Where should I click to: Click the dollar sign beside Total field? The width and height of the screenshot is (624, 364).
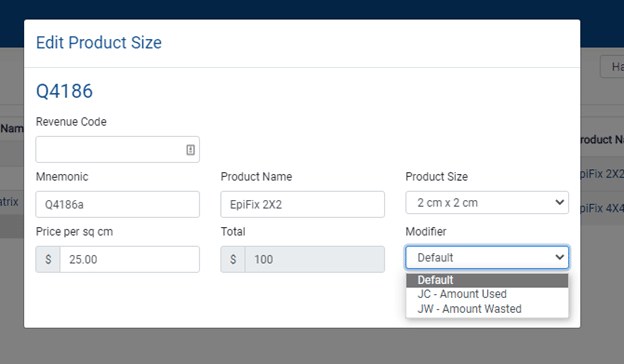[233, 259]
